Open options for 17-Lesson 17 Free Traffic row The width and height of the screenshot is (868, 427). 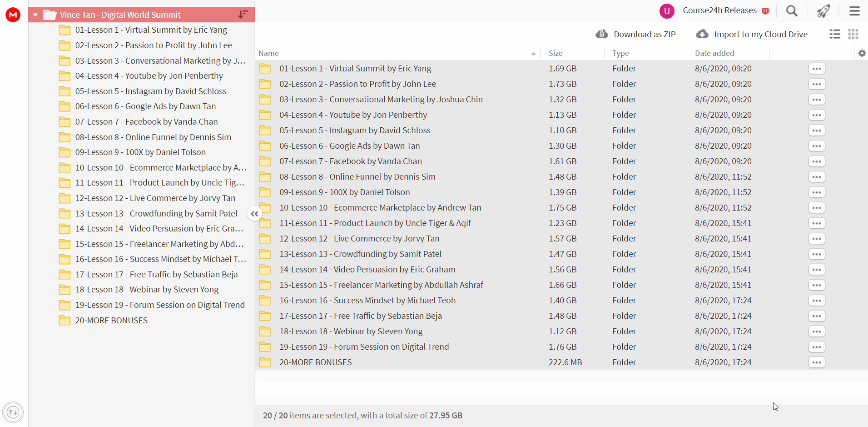point(817,316)
